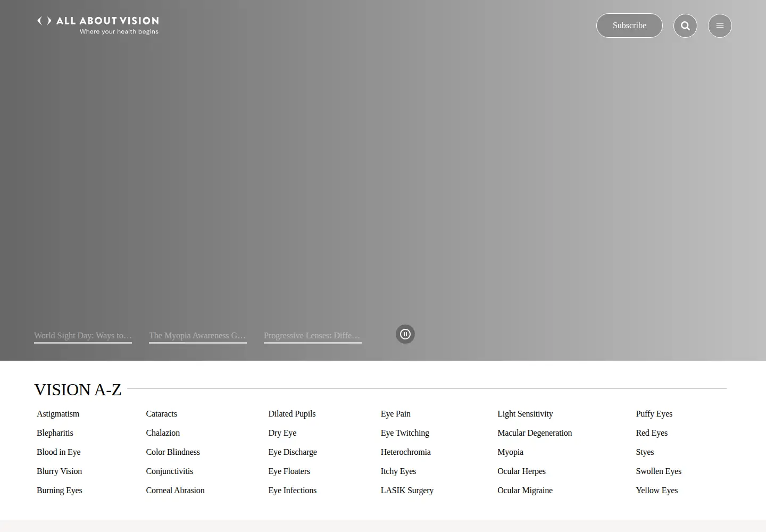Open the Eye Twitching link
766x532 pixels.
coord(405,433)
